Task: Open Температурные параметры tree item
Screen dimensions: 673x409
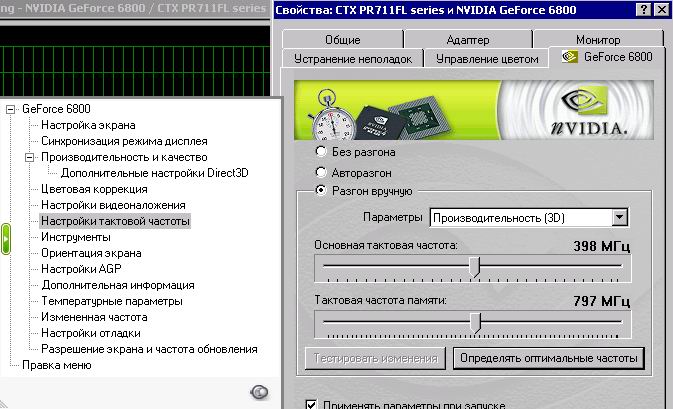Action: click(112, 301)
